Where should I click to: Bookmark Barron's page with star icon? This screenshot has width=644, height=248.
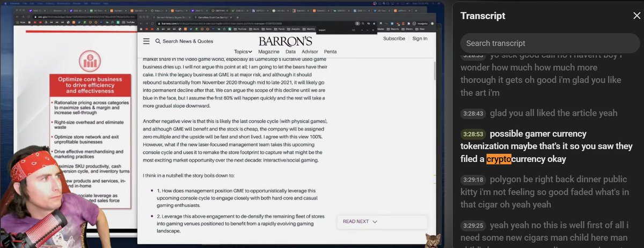[x=374, y=24]
